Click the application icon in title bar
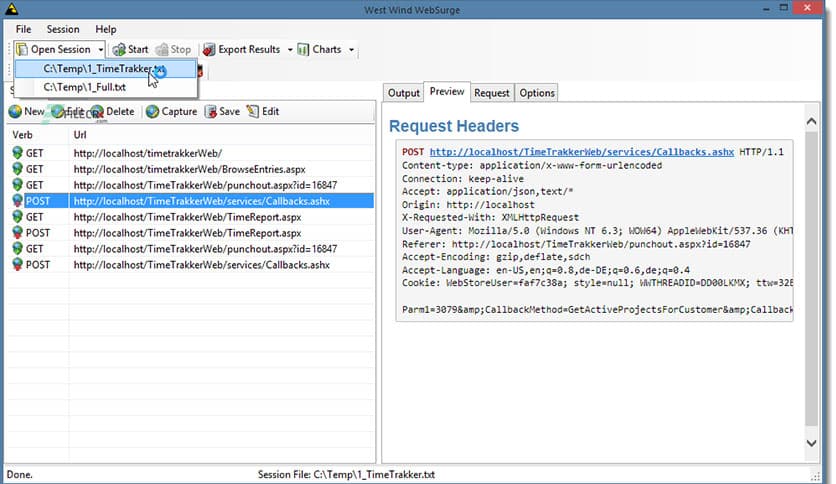Image resolution: width=836 pixels, height=484 pixels. point(11,9)
